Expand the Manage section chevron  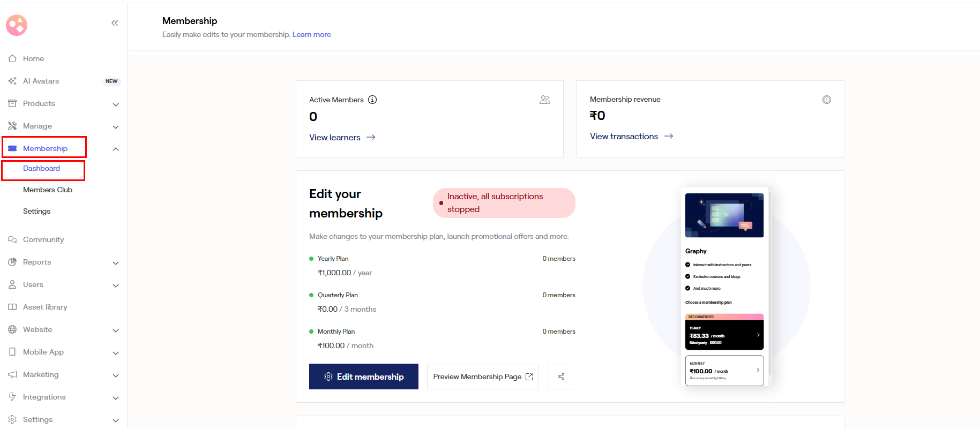[x=116, y=126]
